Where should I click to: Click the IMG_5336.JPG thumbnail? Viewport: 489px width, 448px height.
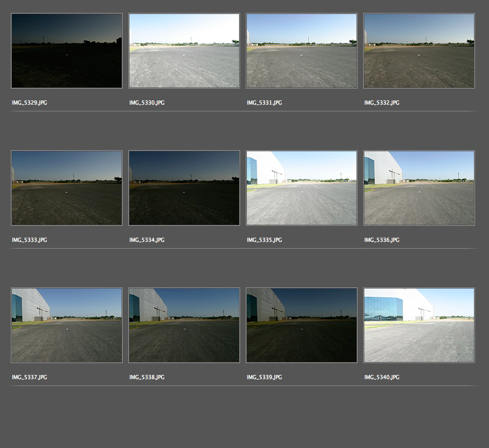pos(419,188)
